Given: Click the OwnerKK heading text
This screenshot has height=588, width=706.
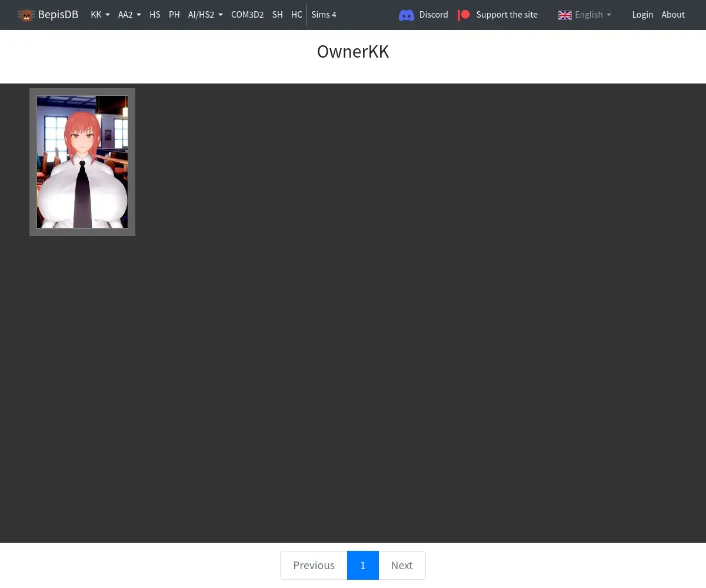Looking at the screenshot, I should (x=353, y=51).
